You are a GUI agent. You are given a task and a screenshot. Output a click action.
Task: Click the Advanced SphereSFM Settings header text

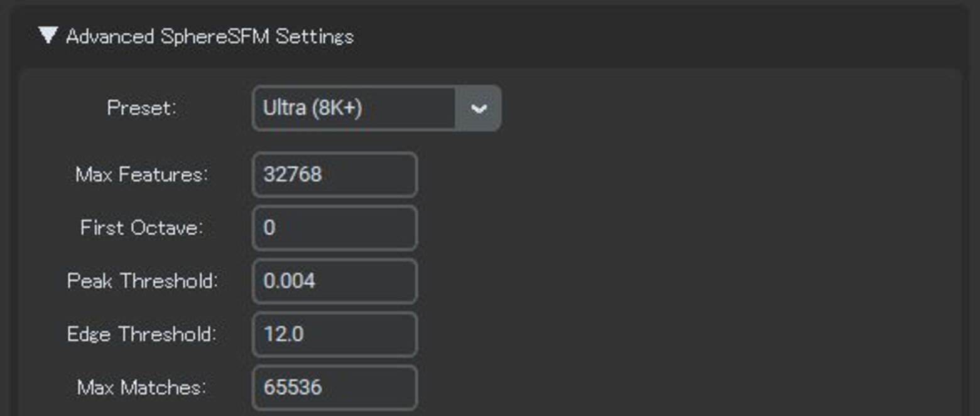click(x=210, y=36)
